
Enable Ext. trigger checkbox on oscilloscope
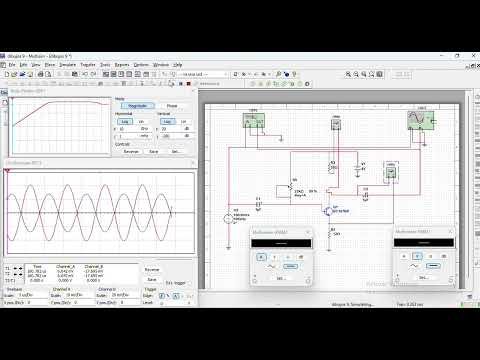pyautogui.click(x=190, y=283)
